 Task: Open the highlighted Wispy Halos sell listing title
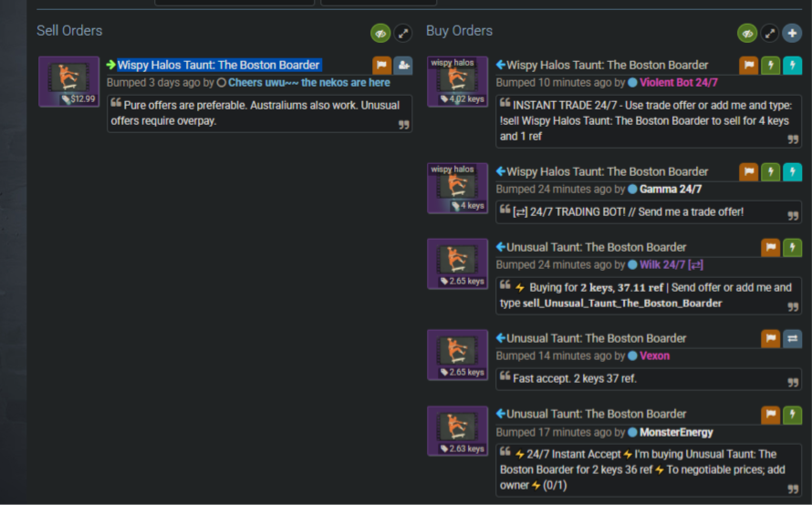point(219,66)
